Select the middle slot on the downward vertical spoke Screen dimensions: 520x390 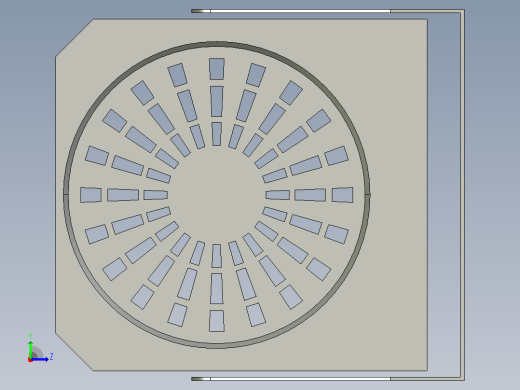[x=217, y=289]
